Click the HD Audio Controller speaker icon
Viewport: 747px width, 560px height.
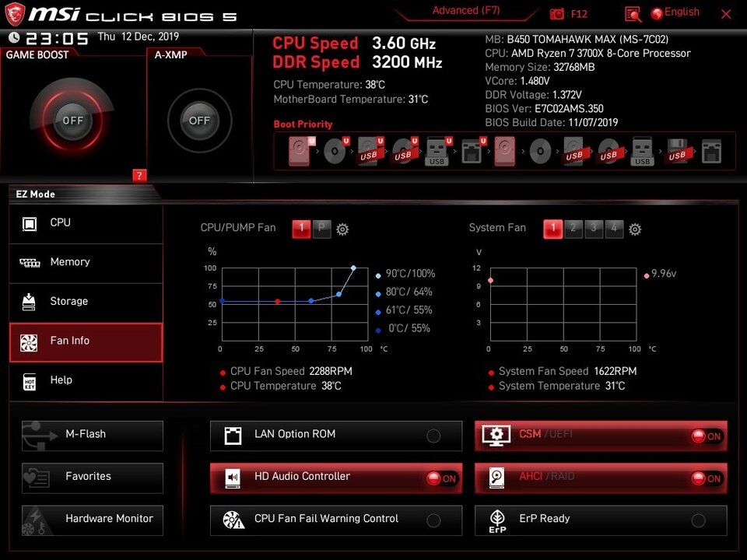point(233,478)
